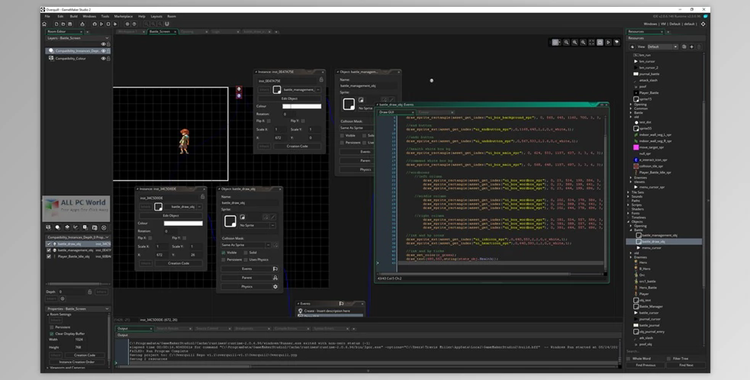Create a new project from toolbar
The height and width of the screenshot is (380, 750).
(56, 24)
